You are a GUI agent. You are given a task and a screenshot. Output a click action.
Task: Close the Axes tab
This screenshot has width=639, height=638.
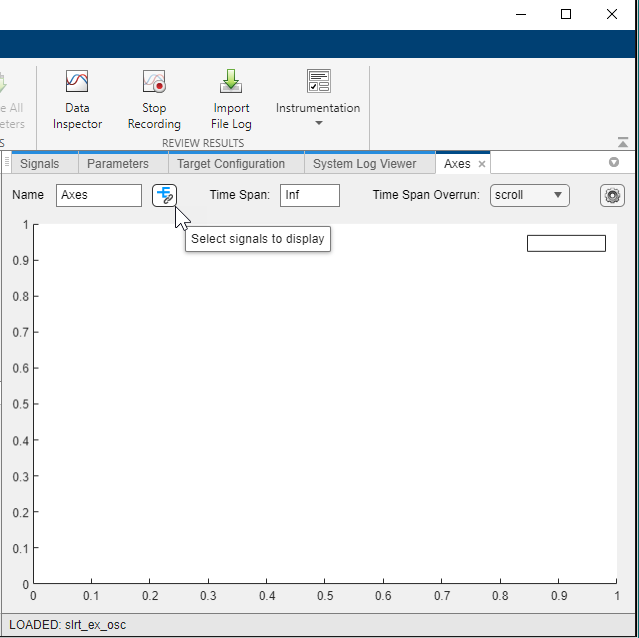(482, 164)
